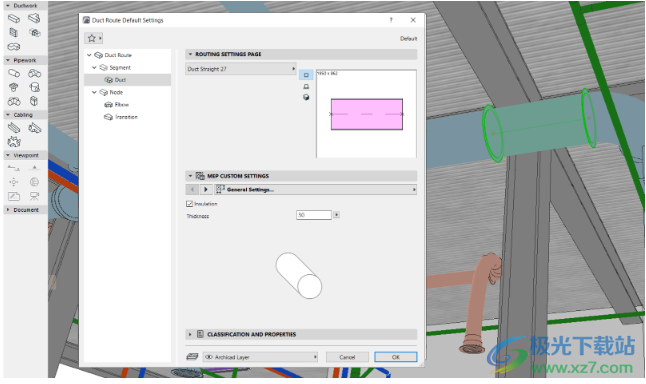This screenshot has height=384, width=646.
Task: Click the pink duct preview thumbnail
Action: point(367,114)
